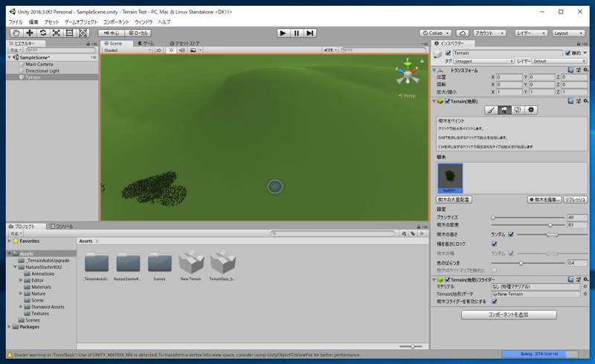Adjust the tree density slider

(x=529, y=225)
